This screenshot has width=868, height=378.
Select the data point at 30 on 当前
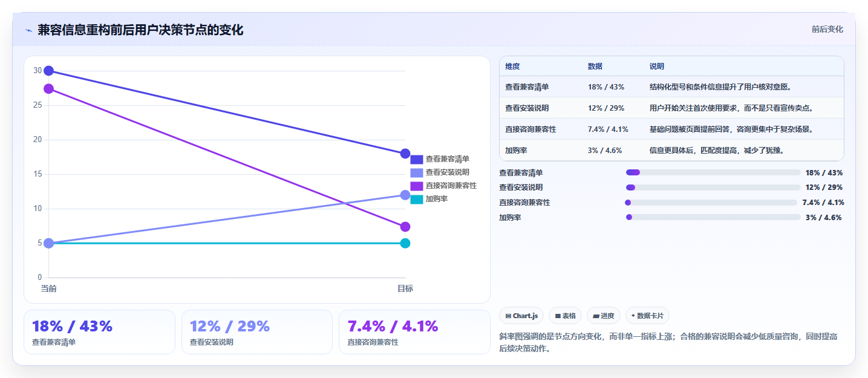click(x=49, y=71)
